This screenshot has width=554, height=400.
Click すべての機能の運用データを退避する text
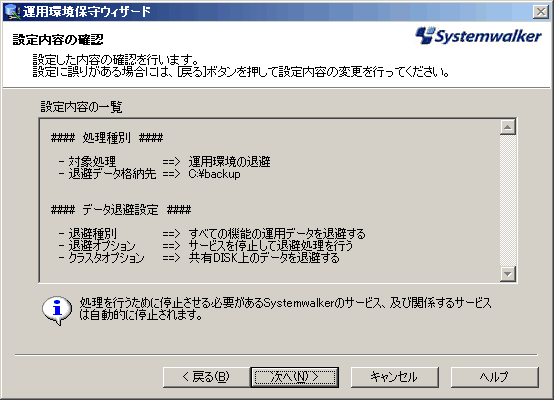coord(277,234)
